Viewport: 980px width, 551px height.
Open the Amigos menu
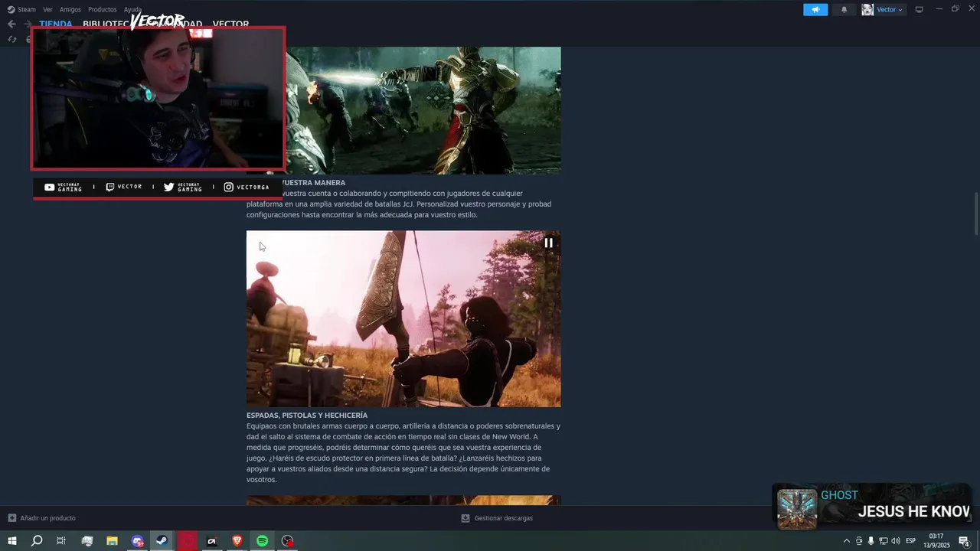point(70,9)
